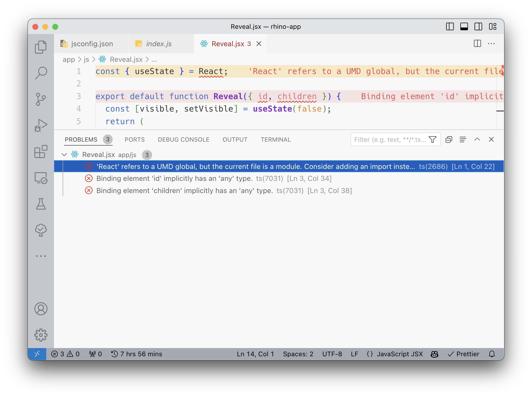Change file encoding UTF-8
The width and height of the screenshot is (532, 397).
click(332, 354)
